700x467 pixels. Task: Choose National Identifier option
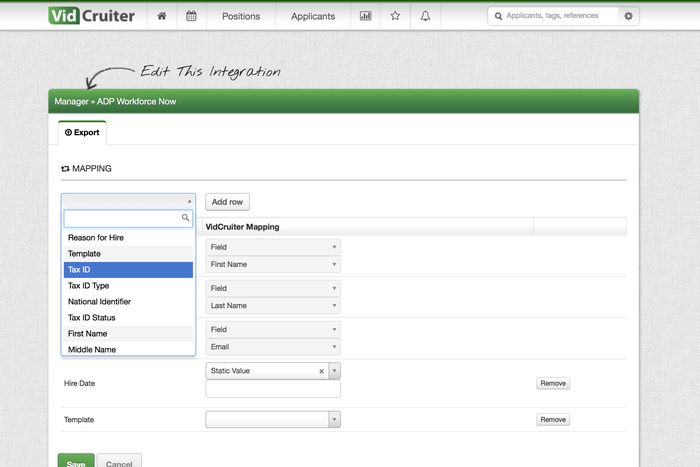(x=128, y=302)
